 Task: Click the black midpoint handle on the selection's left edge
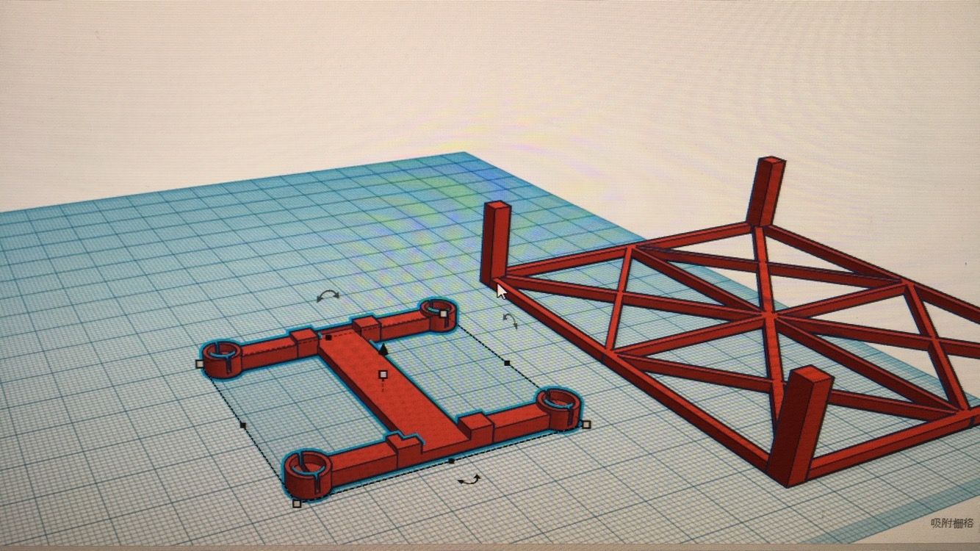242,425
